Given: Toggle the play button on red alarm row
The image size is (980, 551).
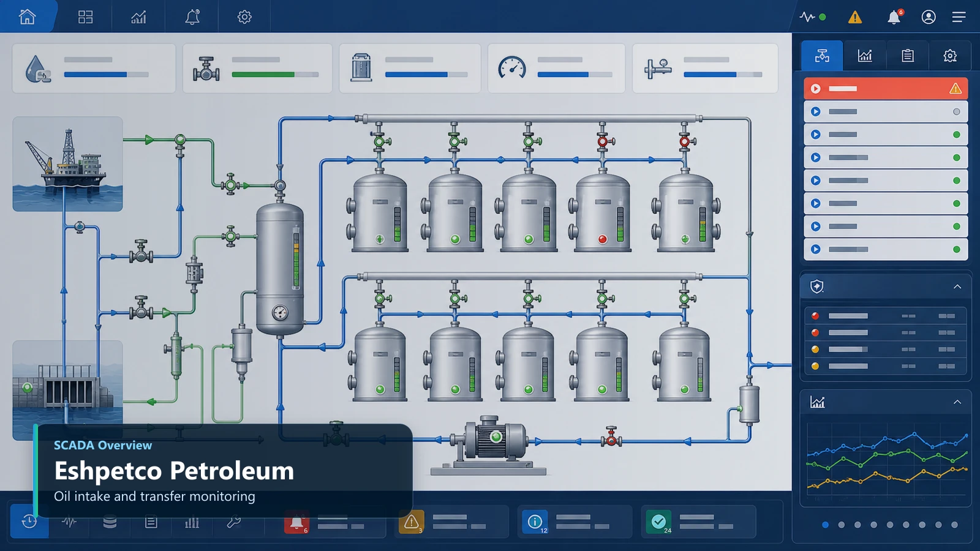Looking at the screenshot, I should click(815, 89).
